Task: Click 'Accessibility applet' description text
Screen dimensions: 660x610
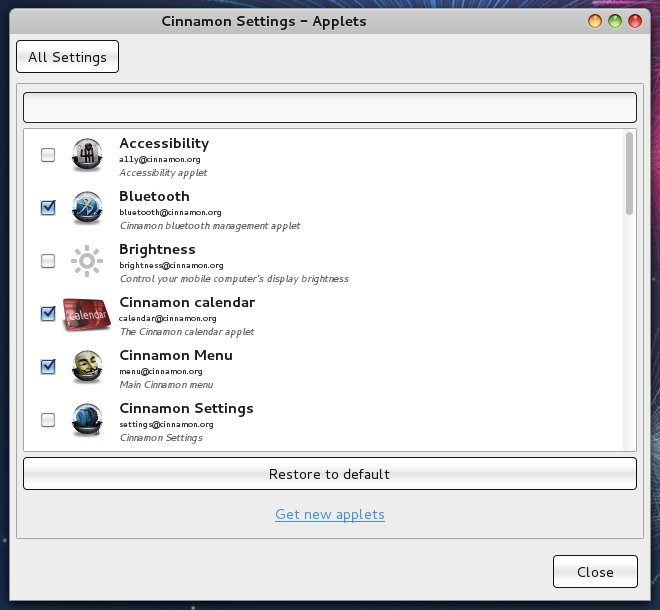Action: 163,173
